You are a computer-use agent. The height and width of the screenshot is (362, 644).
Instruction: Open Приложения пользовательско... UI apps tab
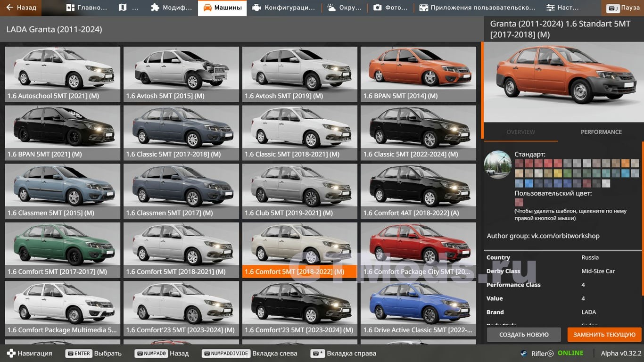click(x=477, y=8)
